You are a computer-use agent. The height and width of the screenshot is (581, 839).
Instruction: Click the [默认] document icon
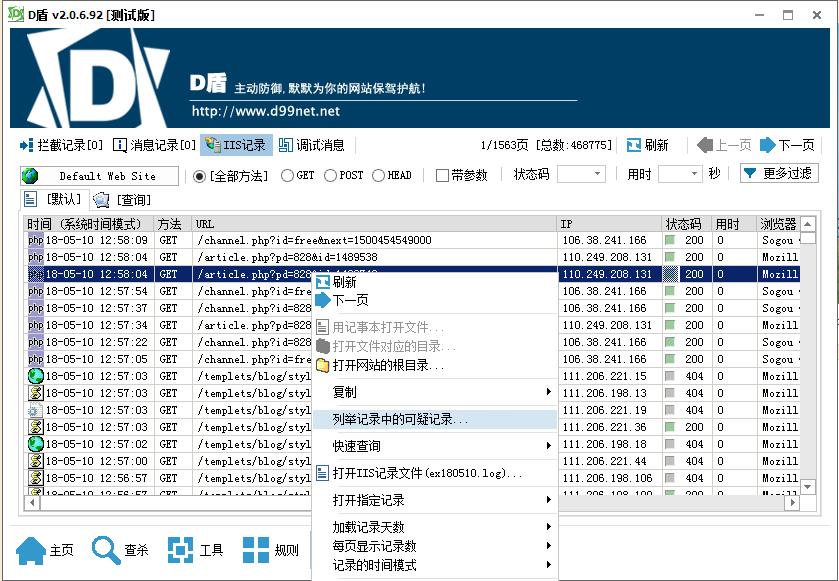(30, 200)
